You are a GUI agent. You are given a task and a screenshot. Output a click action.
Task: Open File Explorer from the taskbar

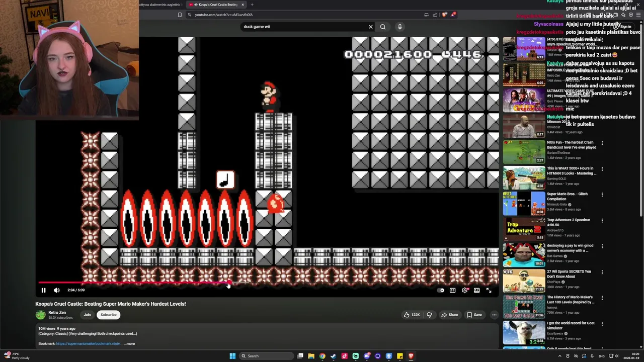click(311, 356)
